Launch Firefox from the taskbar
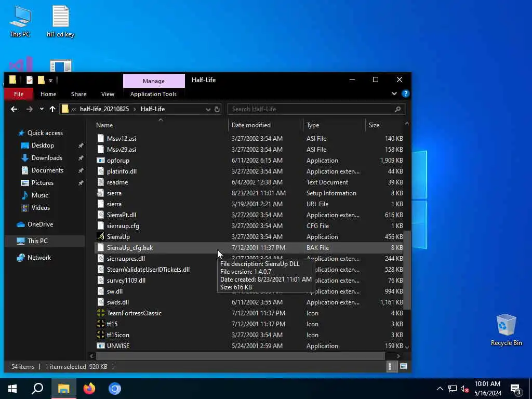The height and width of the screenshot is (399, 532). 89,389
